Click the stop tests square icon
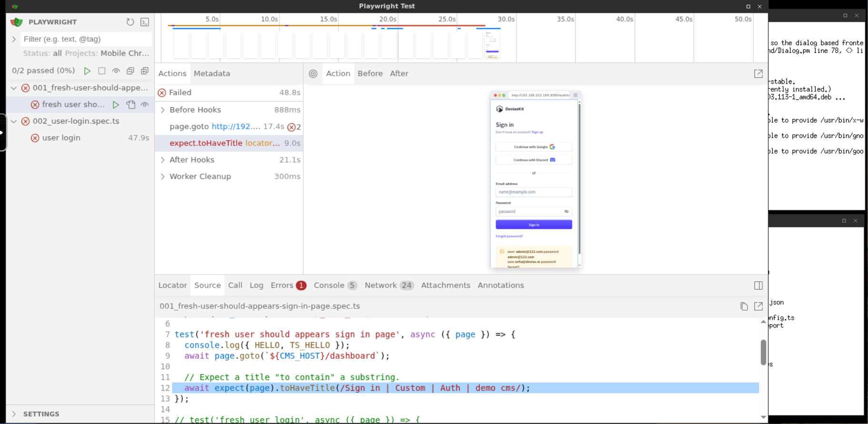 coord(101,71)
